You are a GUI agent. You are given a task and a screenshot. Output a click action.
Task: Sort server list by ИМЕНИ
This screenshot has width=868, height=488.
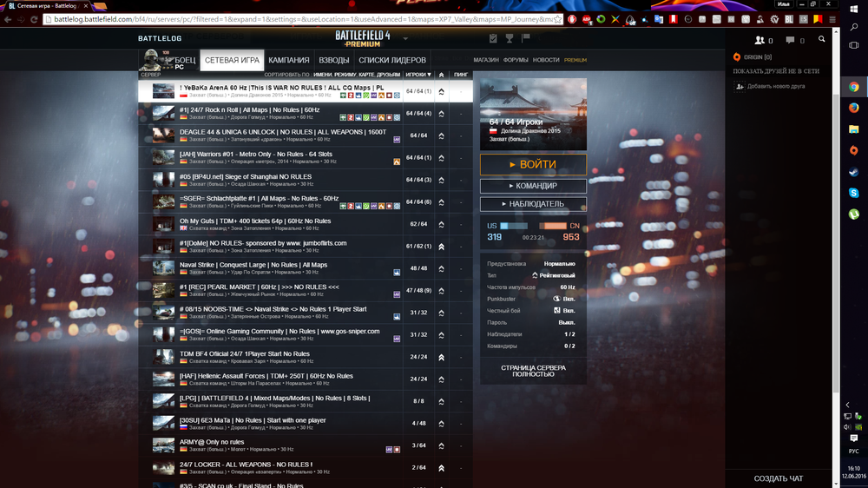coord(322,75)
